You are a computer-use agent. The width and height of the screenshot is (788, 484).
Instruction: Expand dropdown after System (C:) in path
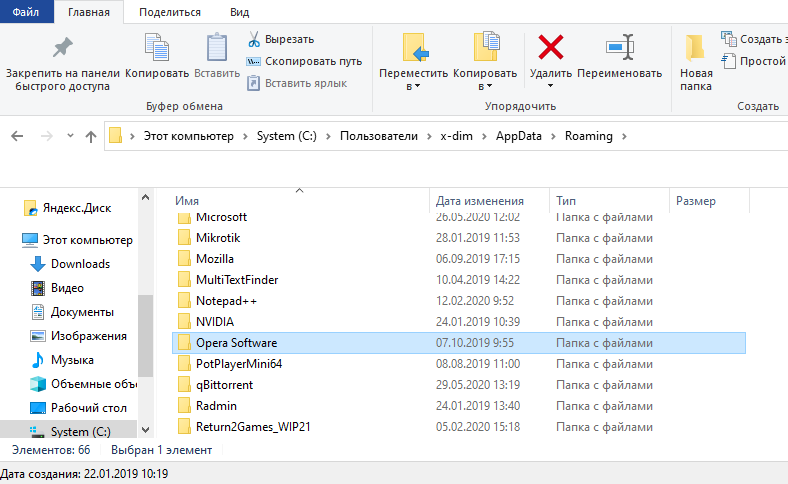(328, 136)
